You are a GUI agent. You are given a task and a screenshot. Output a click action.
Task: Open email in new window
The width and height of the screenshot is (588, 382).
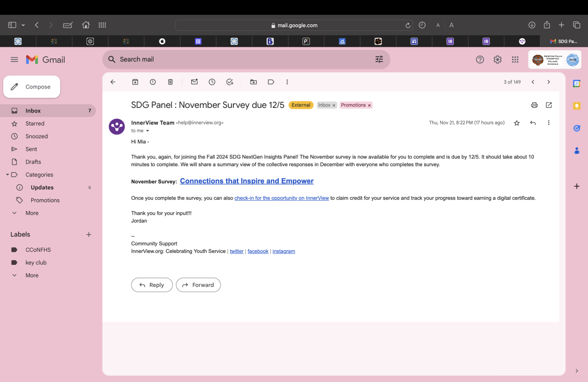[549, 105]
